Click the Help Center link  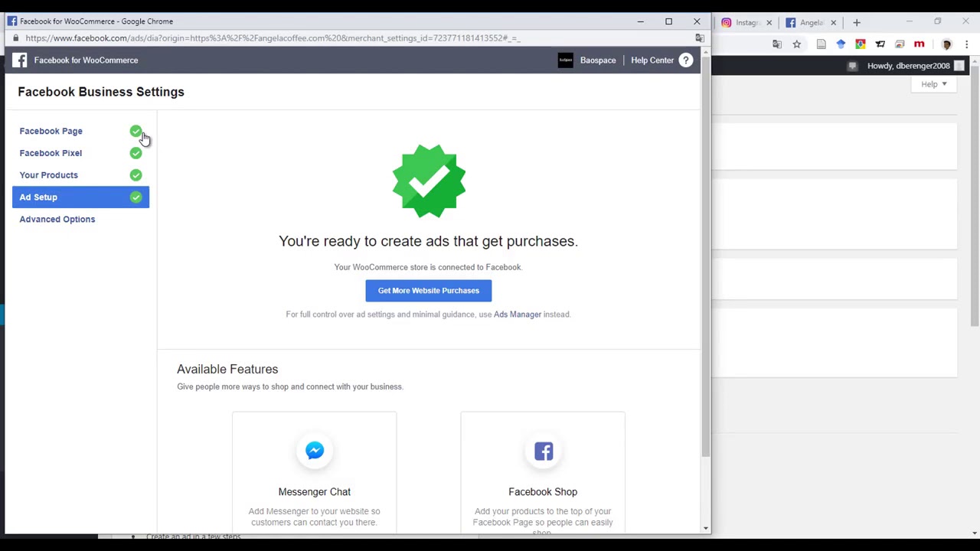(x=652, y=60)
